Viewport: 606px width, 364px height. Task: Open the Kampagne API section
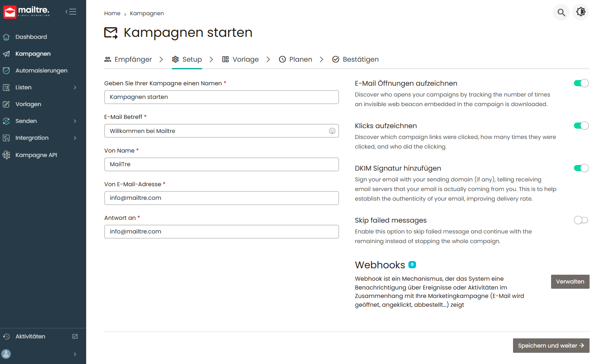click(x=36, y=155)
